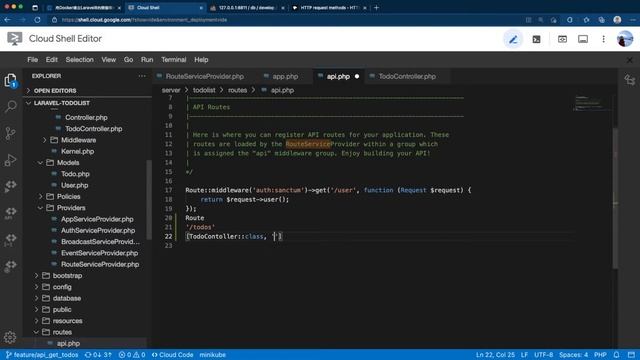The image size is (640, 360).
Task: Open the Source Control view
Action: [11, 133]
